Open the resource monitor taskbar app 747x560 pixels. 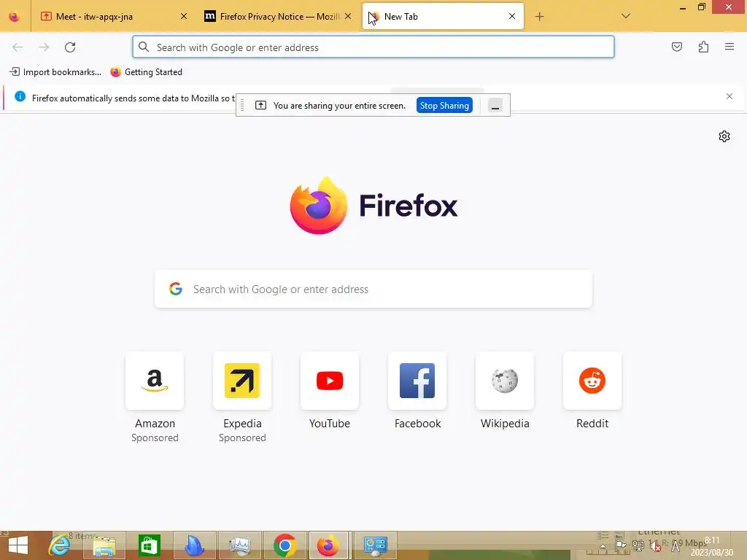239,545
